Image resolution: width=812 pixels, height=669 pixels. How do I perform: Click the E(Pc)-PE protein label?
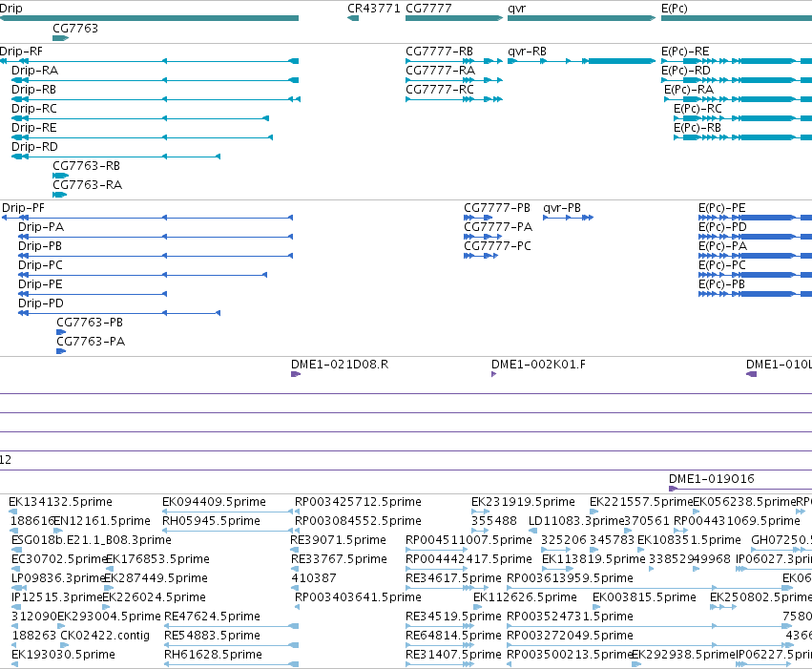click(x=722, y=208)
